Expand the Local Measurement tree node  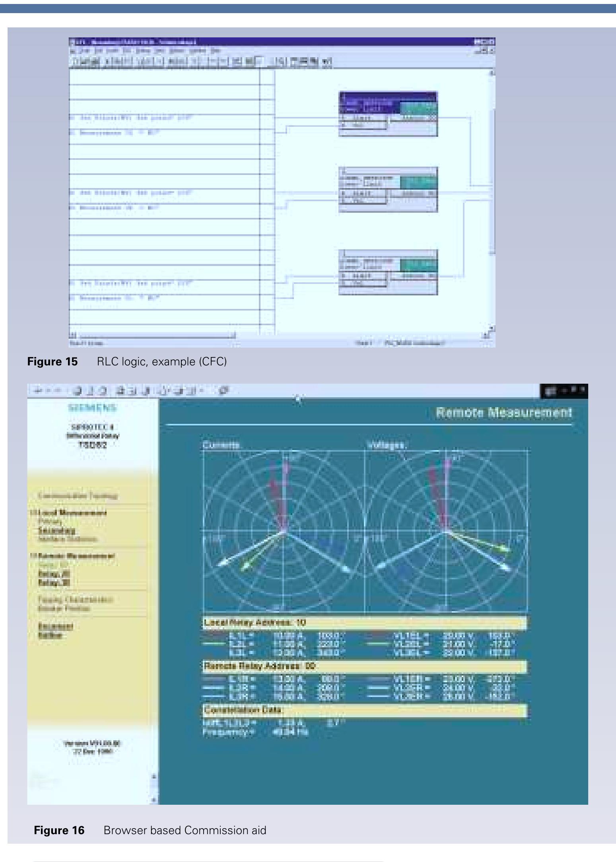pos(31,513)
